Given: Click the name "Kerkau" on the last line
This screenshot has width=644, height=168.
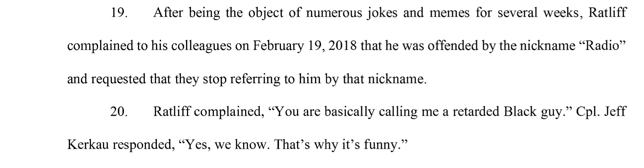Looking at the screenshot, I should tap(88, 145).
